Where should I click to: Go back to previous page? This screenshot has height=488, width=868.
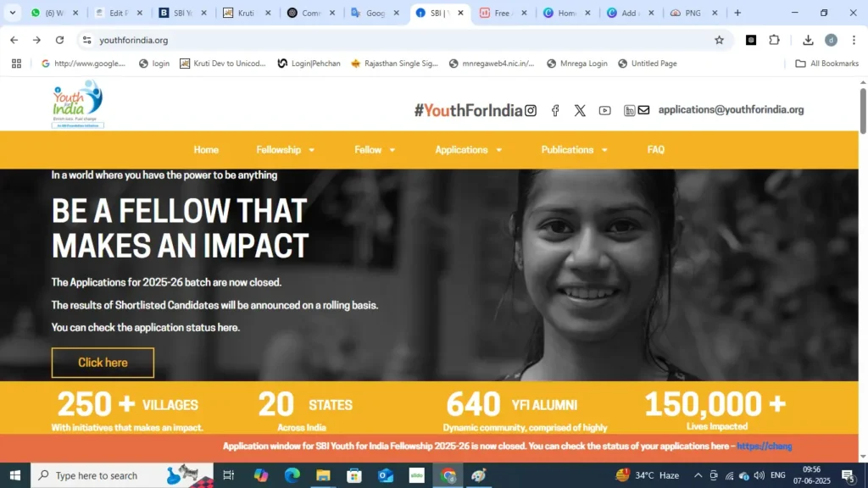tap(14, 40)
